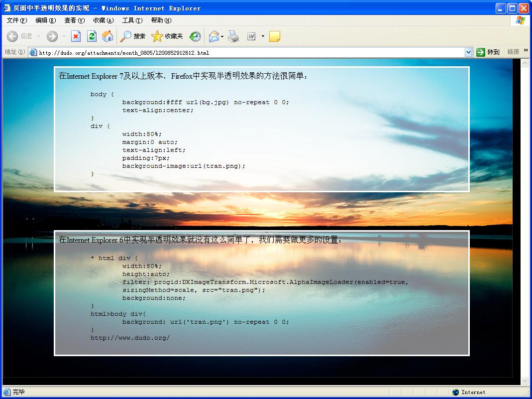Screen dimensions: 532x399
Task: Expand Edit button dropdown arrow
Action: click(x=263, y=36)
